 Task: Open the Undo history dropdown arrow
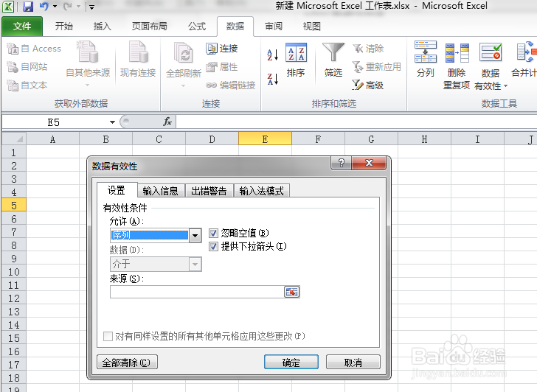[x=55, y=6]
